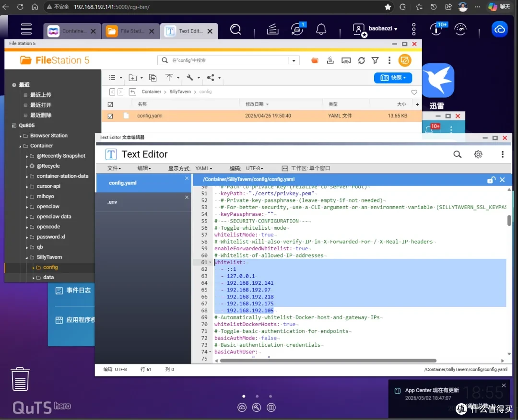Go up one level in File Station path
518x420 pixels.
(132, 92)
